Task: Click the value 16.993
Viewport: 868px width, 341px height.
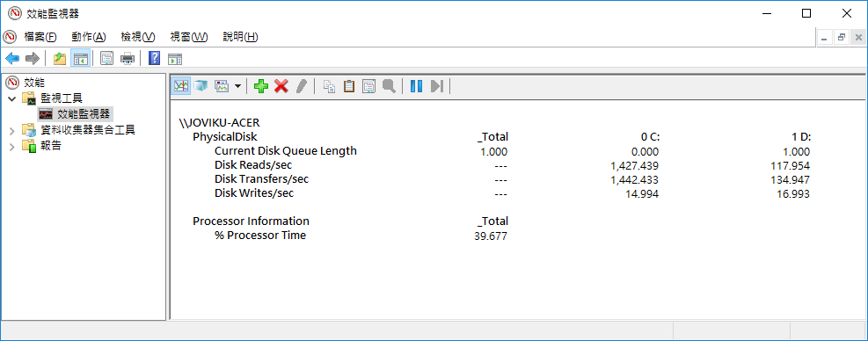Action: (792, 194)
